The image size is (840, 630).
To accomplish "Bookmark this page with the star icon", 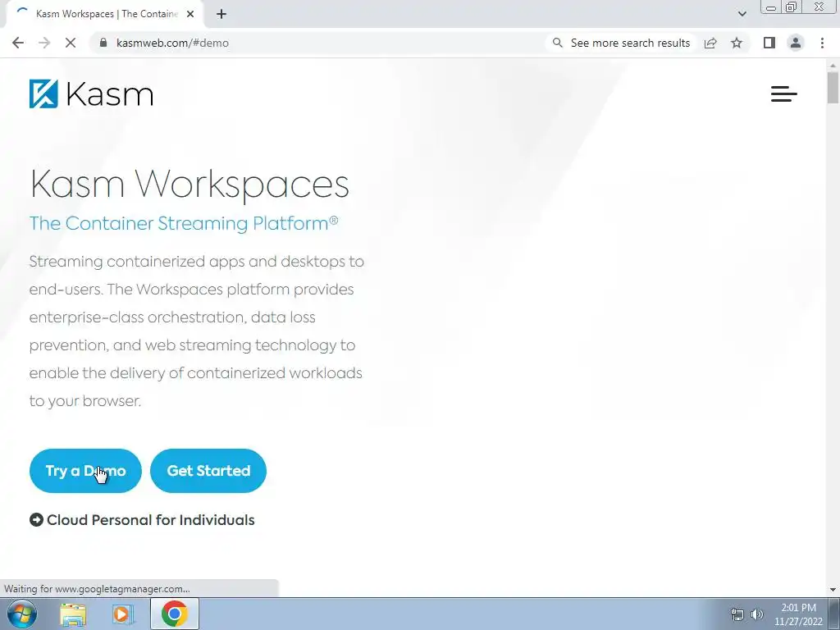I will pyautogui.click(x=737, y=43).
